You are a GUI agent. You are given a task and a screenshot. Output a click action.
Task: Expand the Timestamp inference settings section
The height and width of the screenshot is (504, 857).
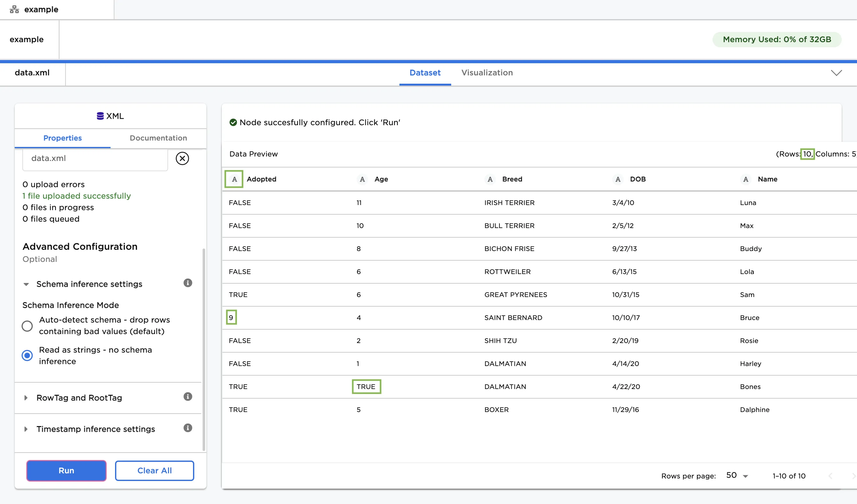click(x=26, y=429)
